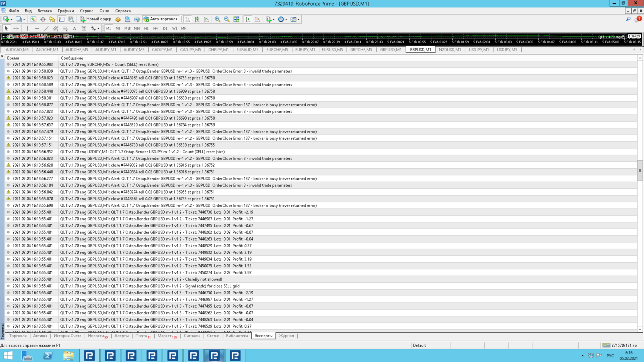The height and width of the screenshot is (362, 644).
Task: Click the log vertical scrollbar thumb
Action: (640, 170)
